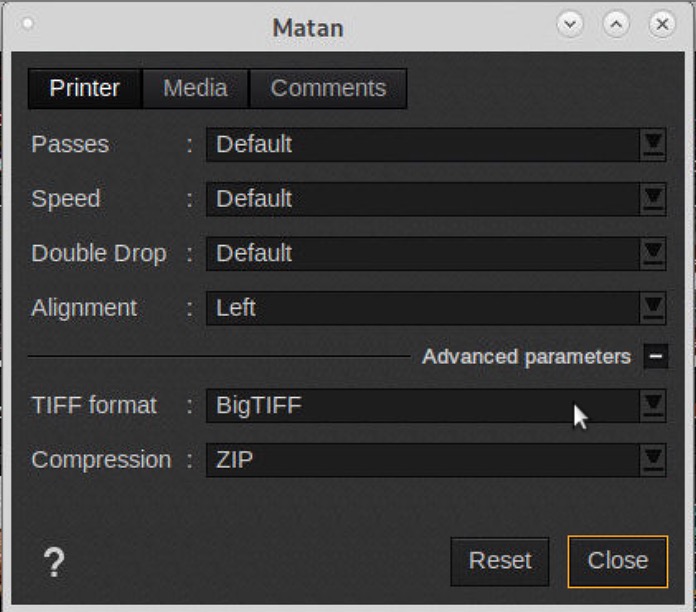Expand the Double Drop dropdown arrow
The width and height of the screenshot is (696, 612).
[653, 254]
